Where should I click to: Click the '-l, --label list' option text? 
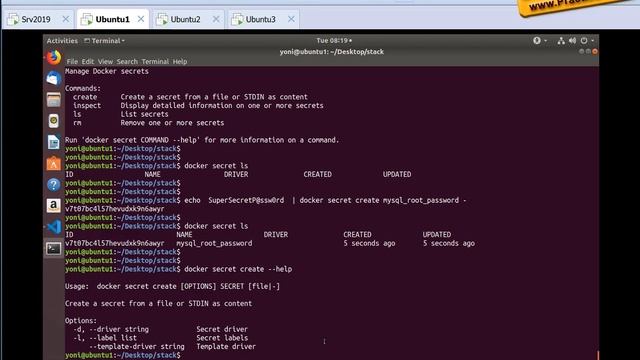[x=105, y=338]
